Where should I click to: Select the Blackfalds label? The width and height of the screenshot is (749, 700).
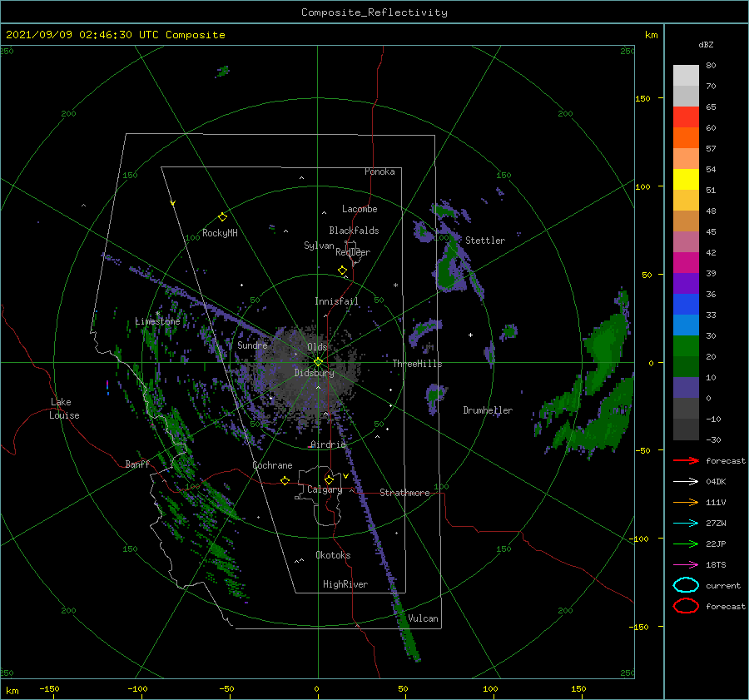point(354,231)
